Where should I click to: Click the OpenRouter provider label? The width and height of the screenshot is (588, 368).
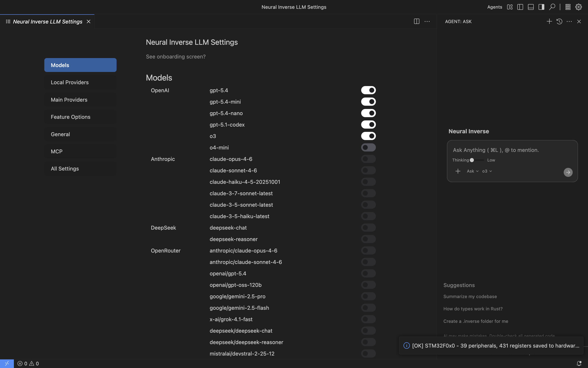(165, 250)
